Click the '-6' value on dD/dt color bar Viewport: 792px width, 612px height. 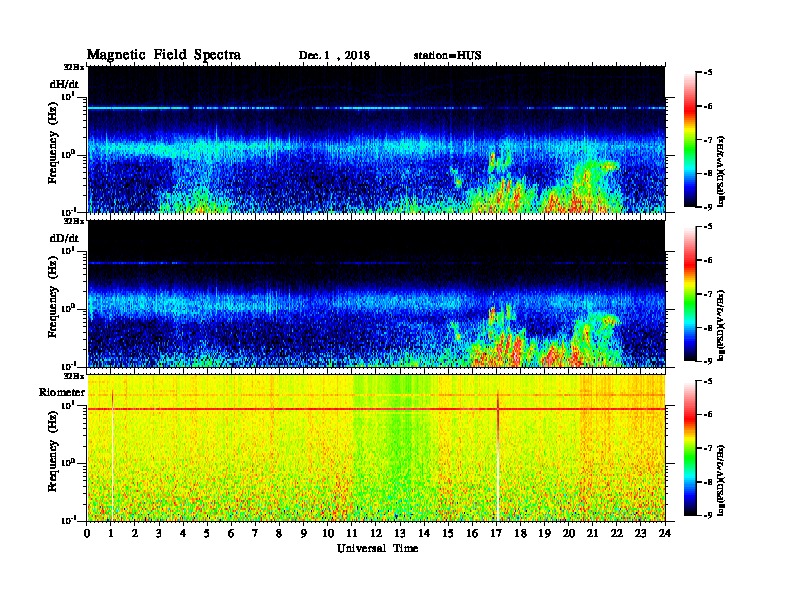point(708,260)
